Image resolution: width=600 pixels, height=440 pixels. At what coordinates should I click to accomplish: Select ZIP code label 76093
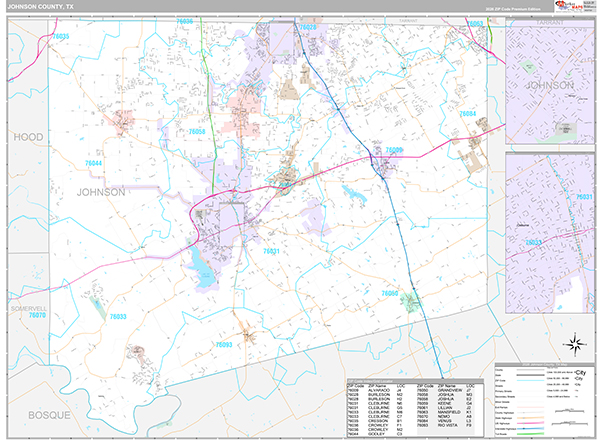tap(222, 344)
